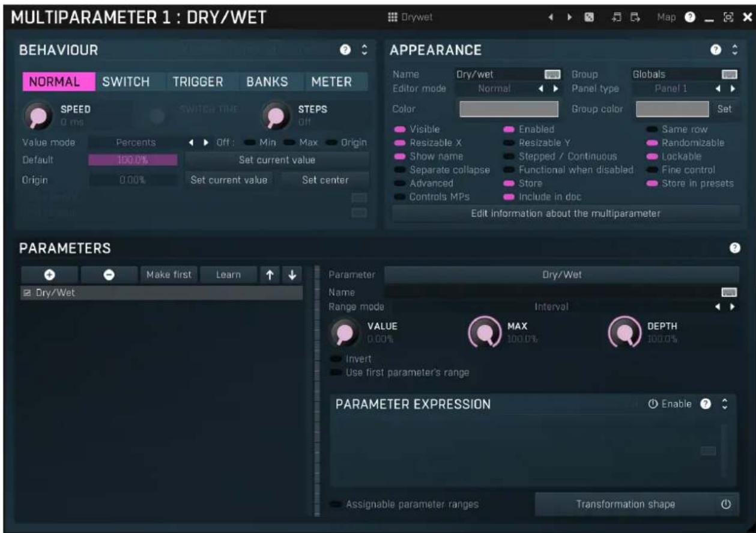The image size is (756, 533).
Task: Switch to the Banks behaviour tab
Action: 267,82
